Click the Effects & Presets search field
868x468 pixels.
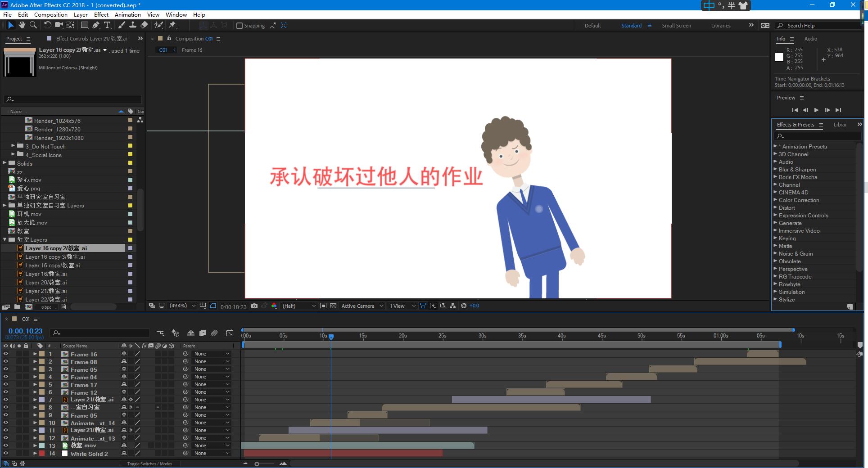pyautogui.click(x=817, y=136)
